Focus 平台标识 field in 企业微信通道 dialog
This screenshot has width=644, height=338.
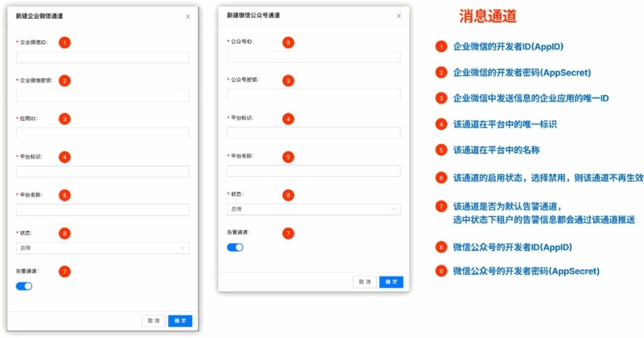point(103,171)
